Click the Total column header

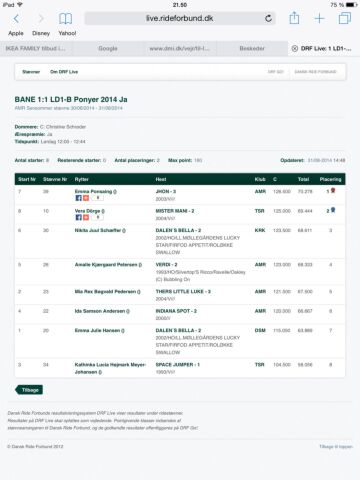(x=303, y=179)
